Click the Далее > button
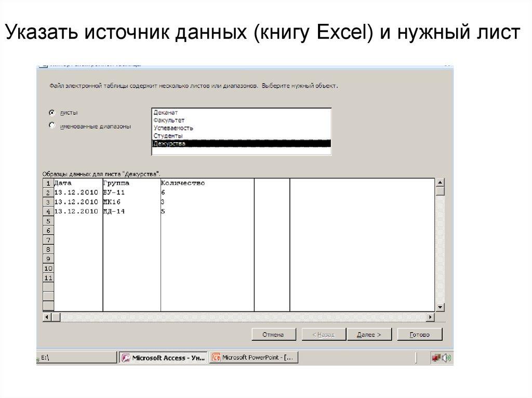This screenshot has width=532, height=398. coord(369,335)
